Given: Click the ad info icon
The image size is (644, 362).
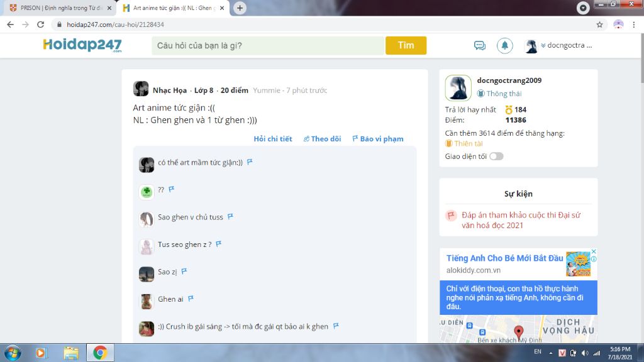Looking at the screenshot, I should pyautogui.click(x=594, y=259).
